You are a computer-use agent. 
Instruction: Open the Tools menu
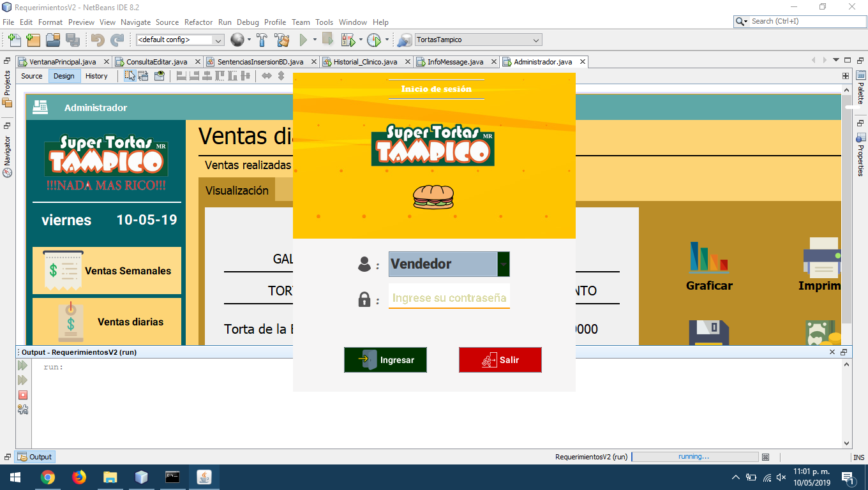click(x=324, y=22)
